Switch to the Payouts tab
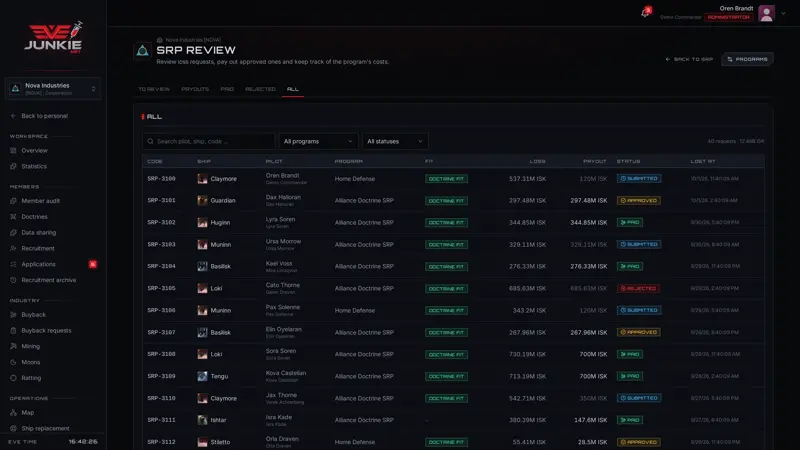 (195, 89)
